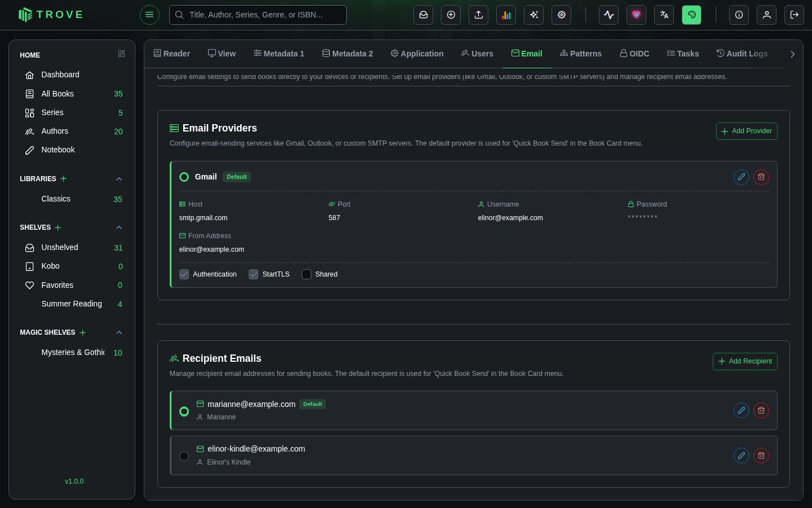Viewport: 812px width, 508px height.
Task: Edit the marianne@example.com recipient
Action: (742, 410)
